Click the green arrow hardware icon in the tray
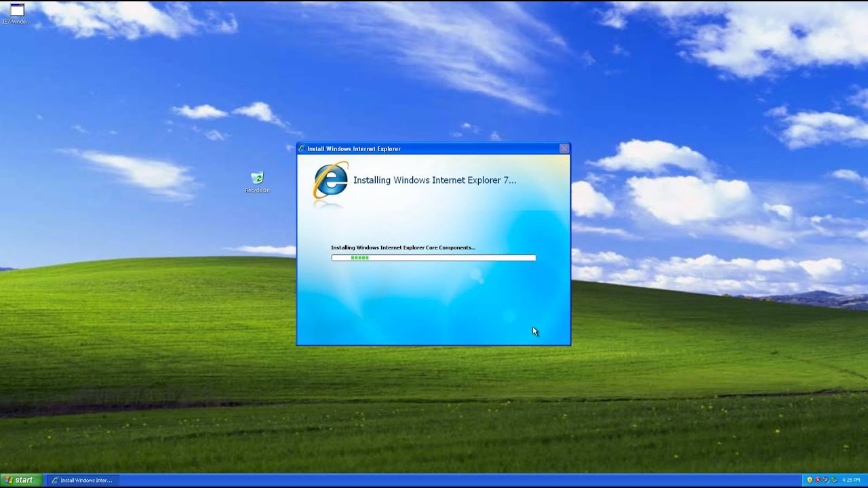Image resolution: width=868 pixels, height=488 pixels. (x=833, y=480)
